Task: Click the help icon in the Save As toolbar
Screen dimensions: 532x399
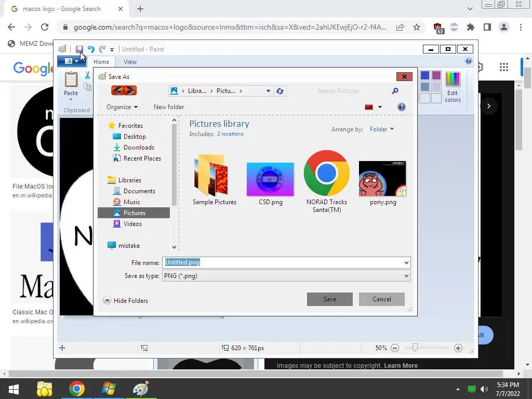Action: click(x=402, y=107)
